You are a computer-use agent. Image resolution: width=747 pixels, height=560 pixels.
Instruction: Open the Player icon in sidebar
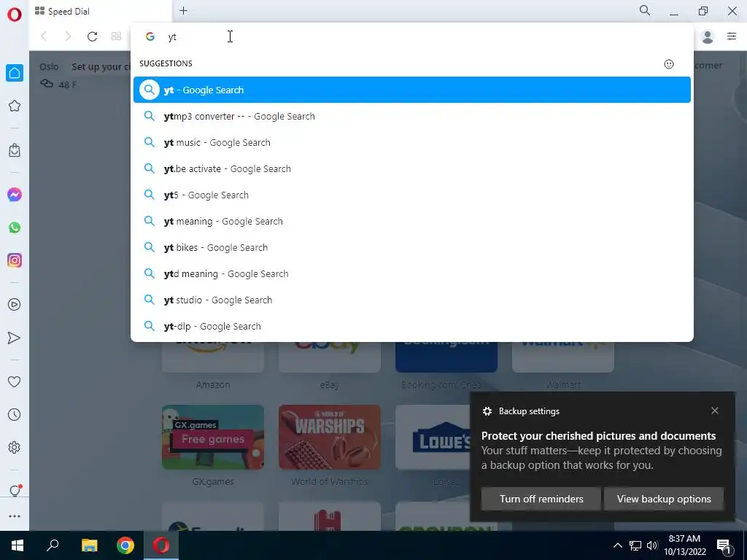click(15, 305)
